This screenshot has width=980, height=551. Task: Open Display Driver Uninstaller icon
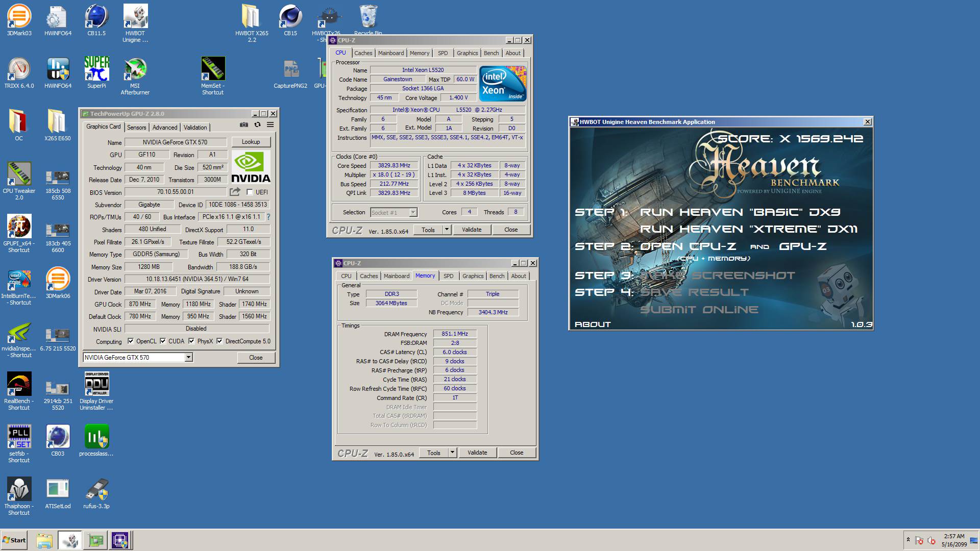click(96, 391)
